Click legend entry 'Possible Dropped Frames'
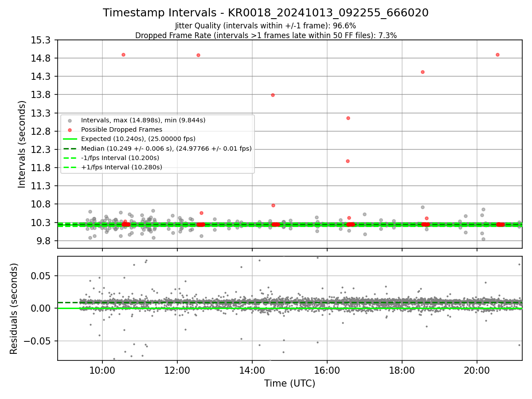The height and width of the screenshot is (399, 532). pos(121,129)
